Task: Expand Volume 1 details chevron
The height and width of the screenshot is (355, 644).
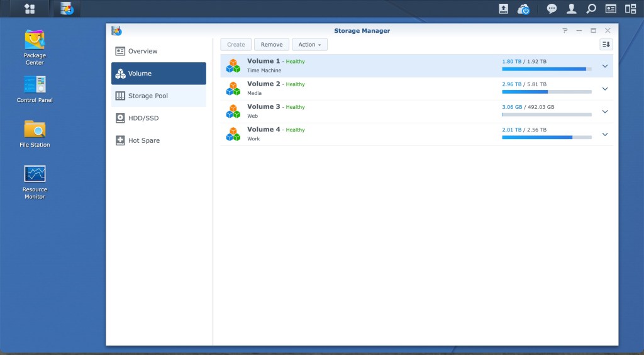Action: [605, 66]
